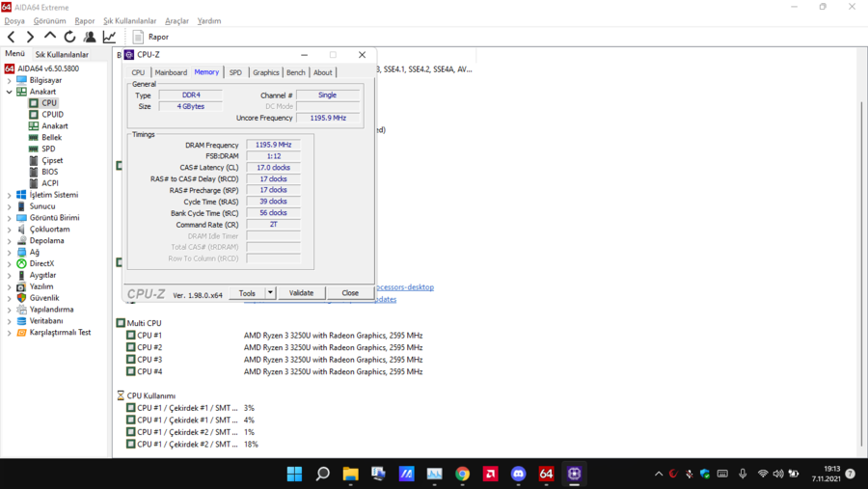The image size is (868, 489).
Task: Expand the Depolama tree node
Action: click(x=9, y=241)
